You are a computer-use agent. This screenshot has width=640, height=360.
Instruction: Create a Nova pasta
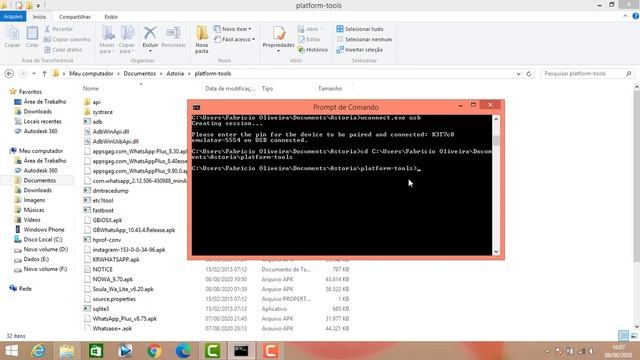(x=202, y=40)
